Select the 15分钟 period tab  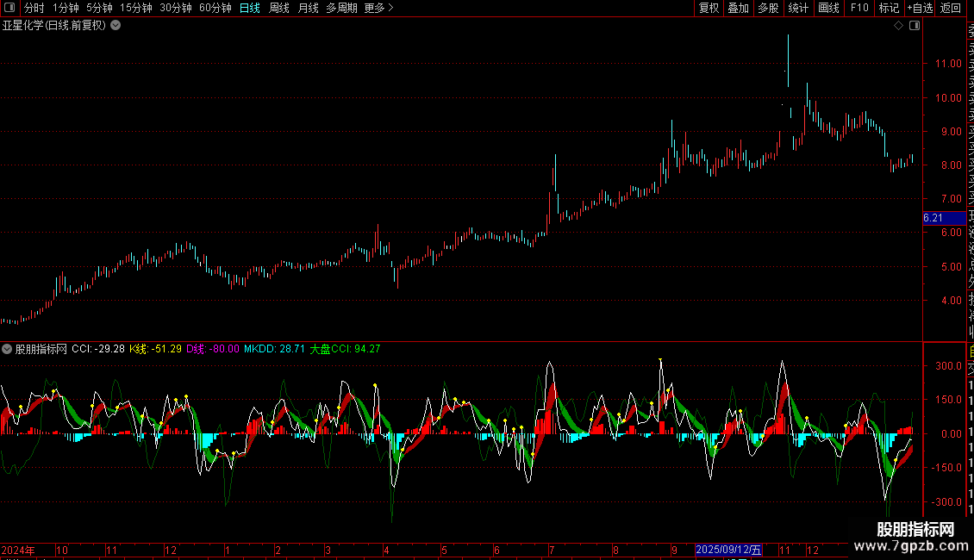(136, 8)
